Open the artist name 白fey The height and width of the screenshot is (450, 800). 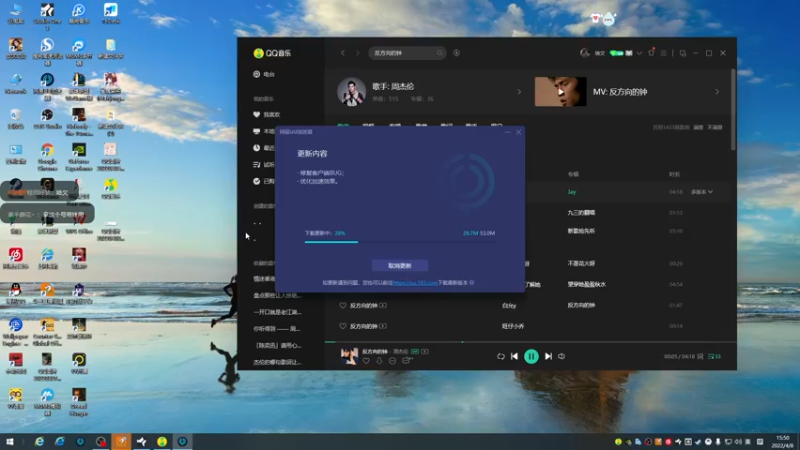509,306
